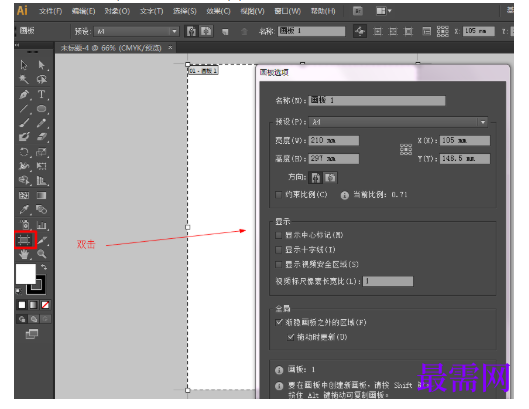The height and width of the screenshot is (409, 529).
Task: Select the Pen tool
Action: tap(24, 94)
